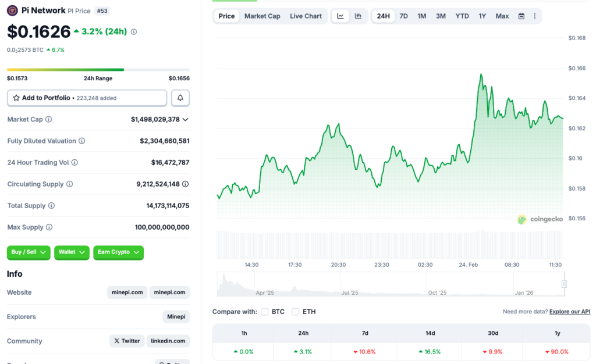Select the 7D time range
596x364 pixels.
point(403,16)
